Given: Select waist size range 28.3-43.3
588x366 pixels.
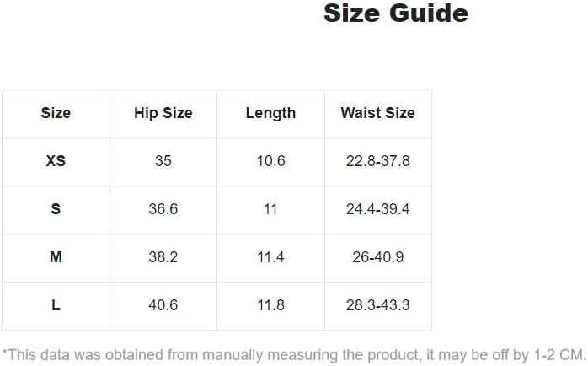Looking at the screenshot, I should point(377,305).
